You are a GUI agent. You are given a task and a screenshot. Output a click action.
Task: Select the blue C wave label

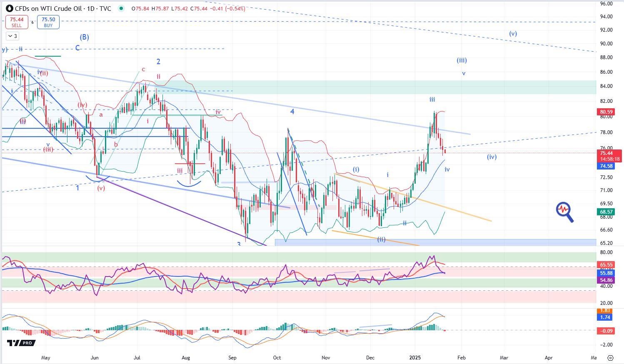coord(78,48)
